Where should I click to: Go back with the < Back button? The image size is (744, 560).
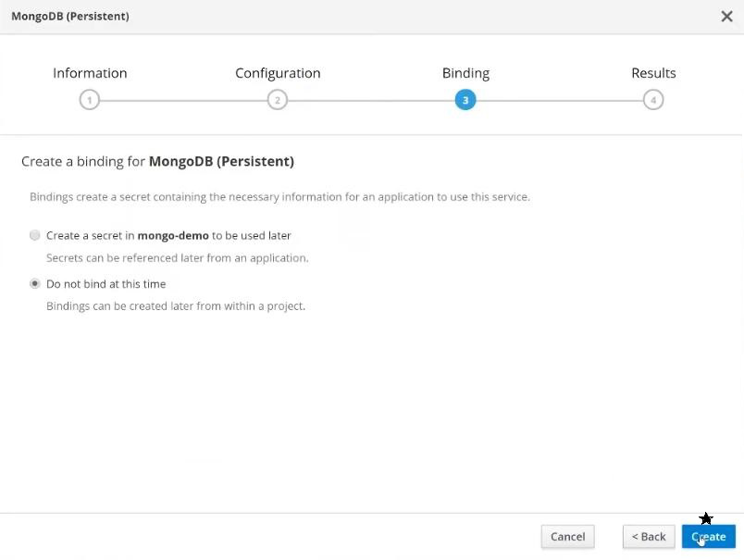click(x=649, y=537)
